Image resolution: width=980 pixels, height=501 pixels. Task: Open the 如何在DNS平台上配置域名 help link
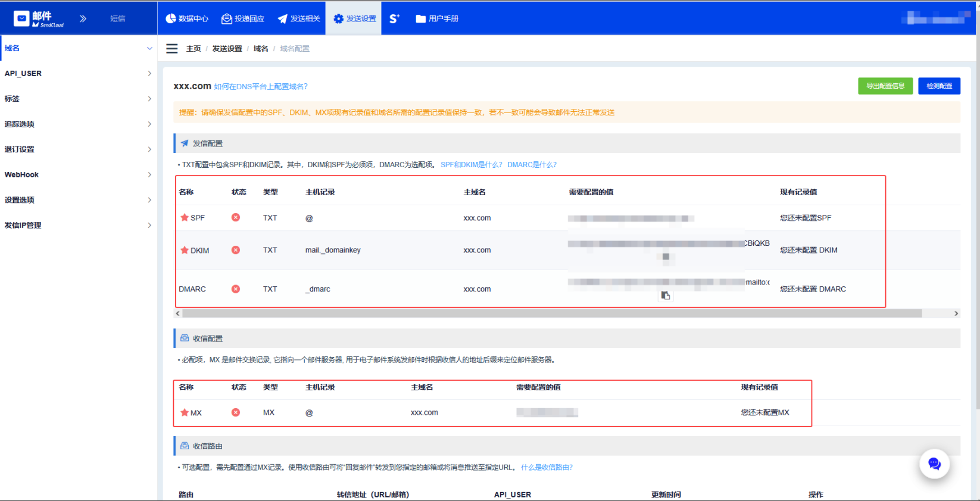coord(261,87)
